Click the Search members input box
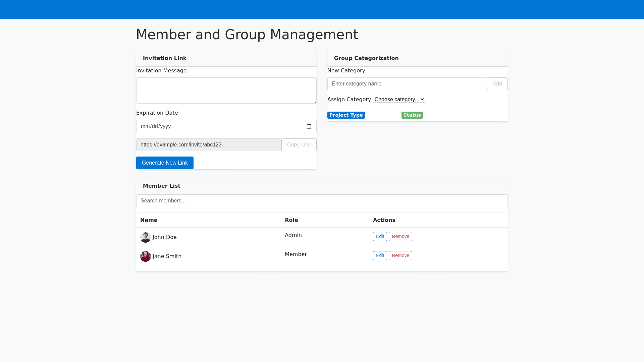Viewport: 644px width, 362px height. tap(322, 201)
